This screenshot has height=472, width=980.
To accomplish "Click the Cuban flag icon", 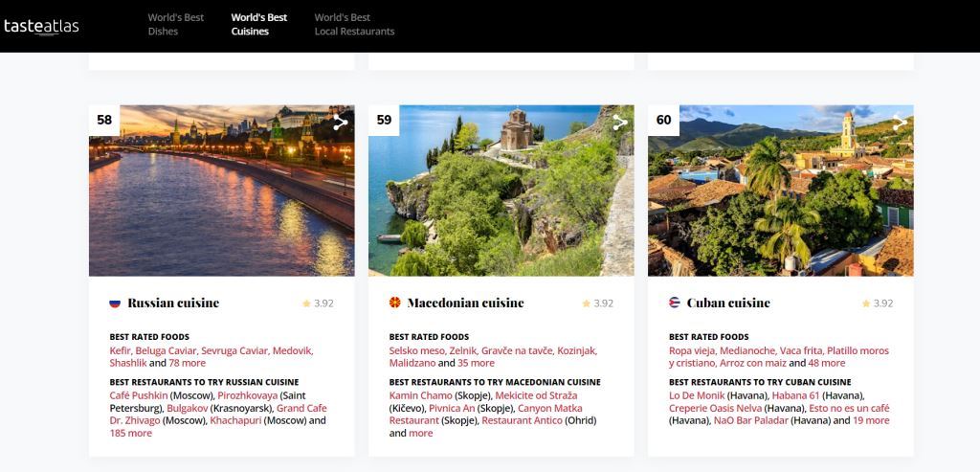I will pos(675,303).
